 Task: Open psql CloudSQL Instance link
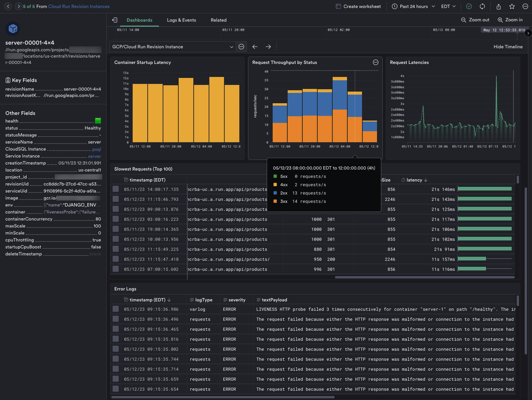click(x=97, y=149)
